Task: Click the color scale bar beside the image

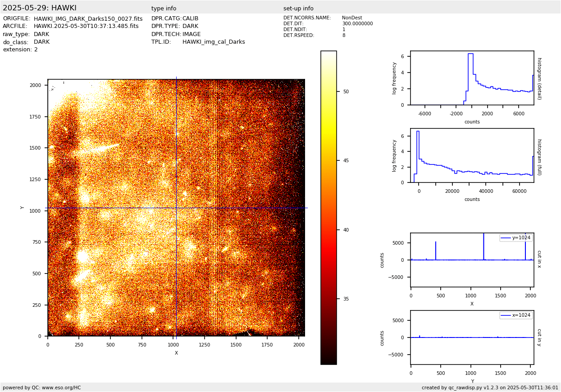Action: (328, 207)
